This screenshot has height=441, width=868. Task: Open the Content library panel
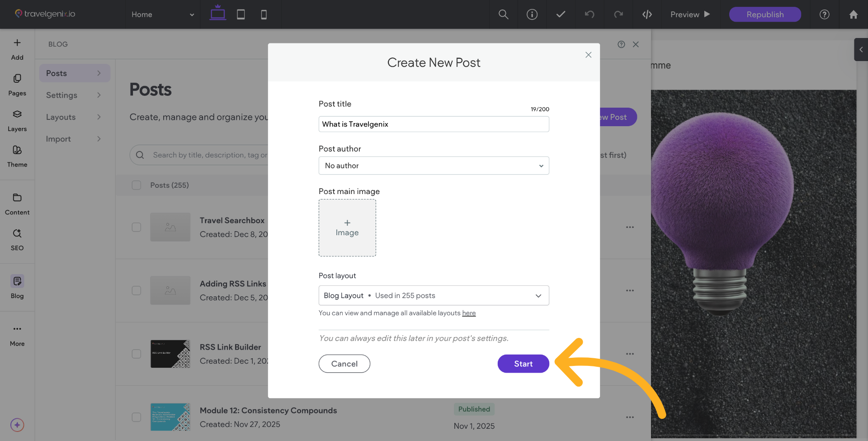[17, 204]
